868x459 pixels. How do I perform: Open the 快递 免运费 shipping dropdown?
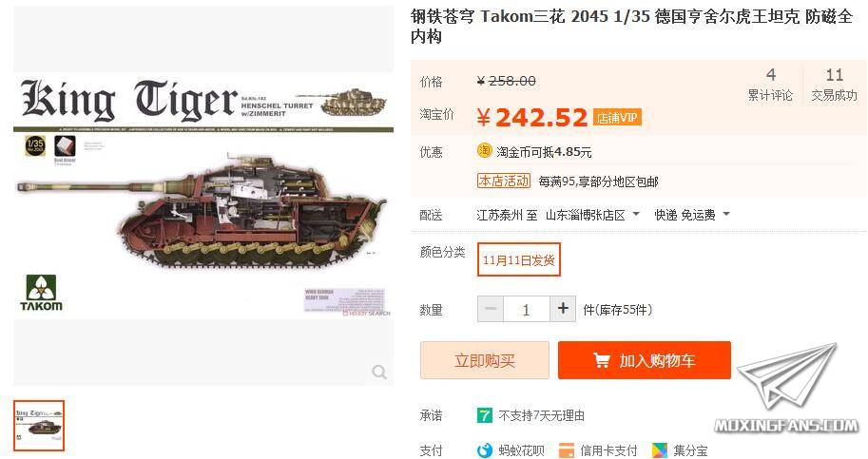point(692,215)
